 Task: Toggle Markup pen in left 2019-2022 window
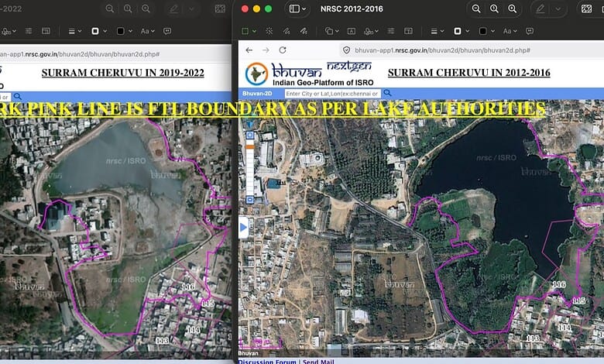click(174, 9)
